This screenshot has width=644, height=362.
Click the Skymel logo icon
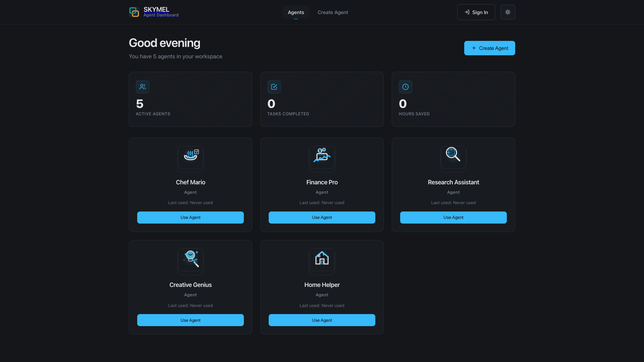(134, 12)
